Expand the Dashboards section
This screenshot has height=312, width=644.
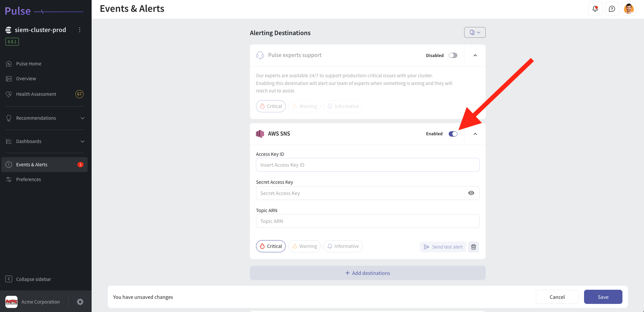83,141
